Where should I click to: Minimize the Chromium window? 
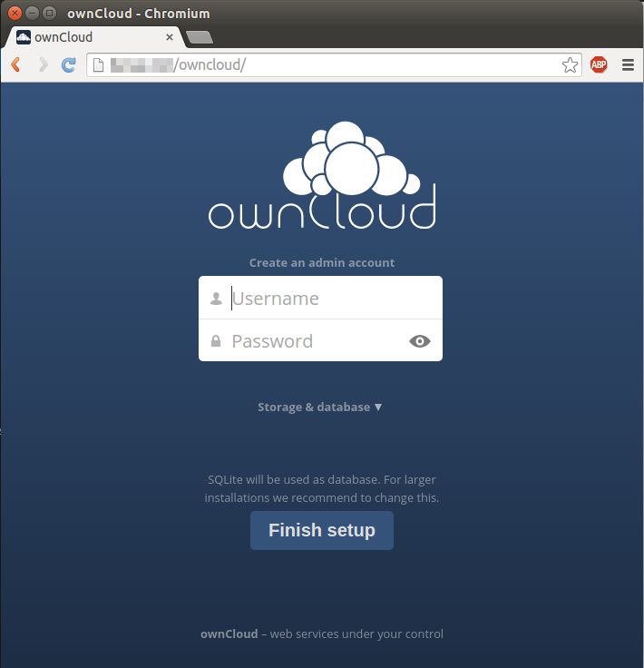click(x=32, y=14)
